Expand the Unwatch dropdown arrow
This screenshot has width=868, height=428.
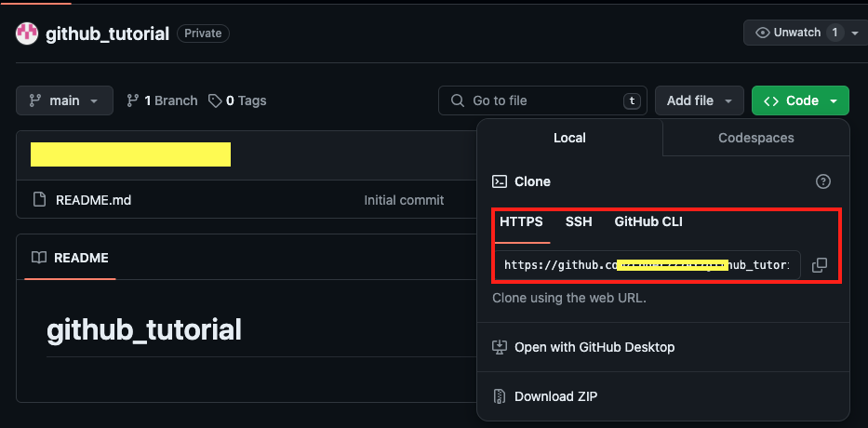pos(855,33)
